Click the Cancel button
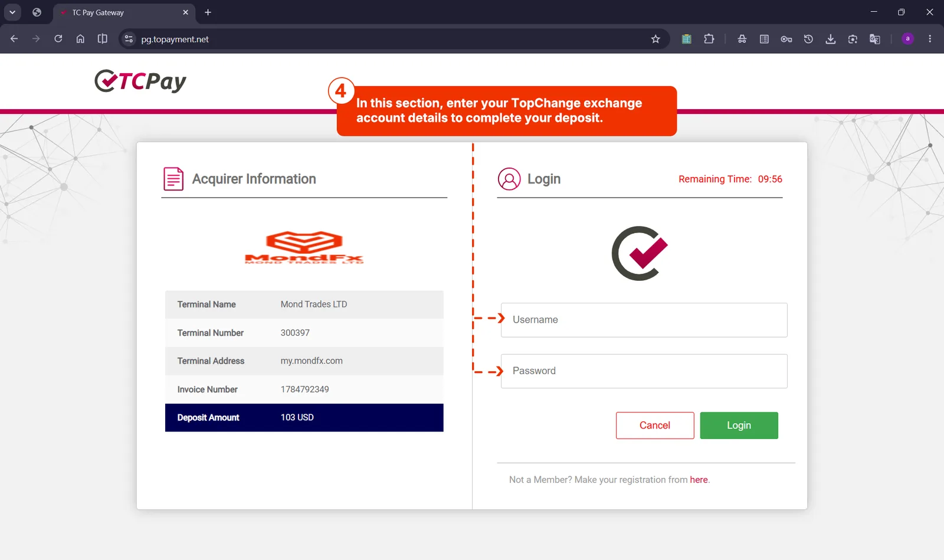Viewport: 944px width, 560px height. [655, 425]
